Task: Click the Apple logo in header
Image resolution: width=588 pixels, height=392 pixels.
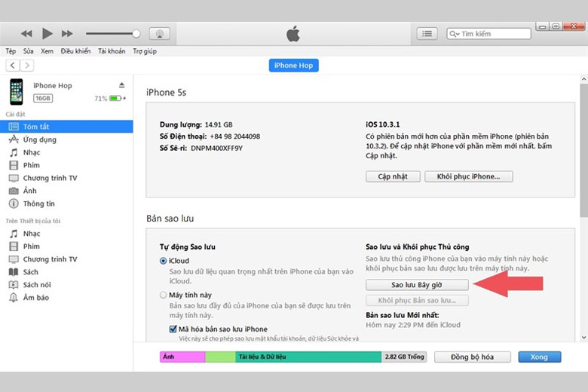Action: coord(293,34)
